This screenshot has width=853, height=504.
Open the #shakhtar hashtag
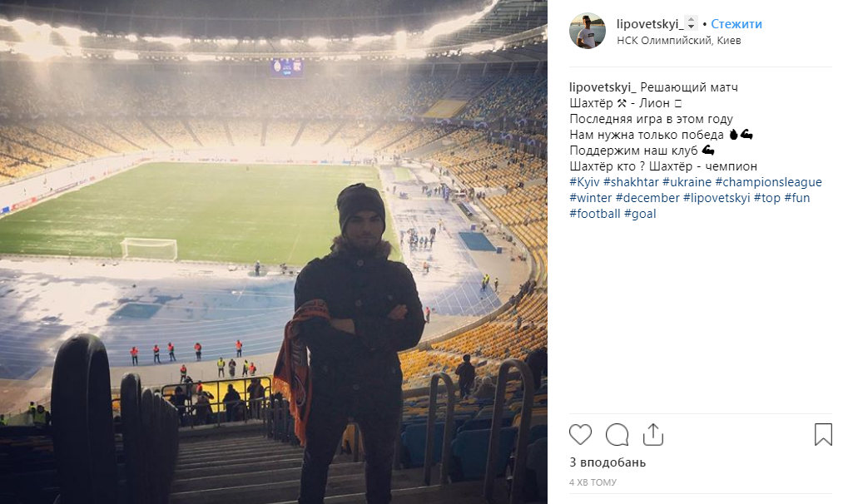pos(631,182)
